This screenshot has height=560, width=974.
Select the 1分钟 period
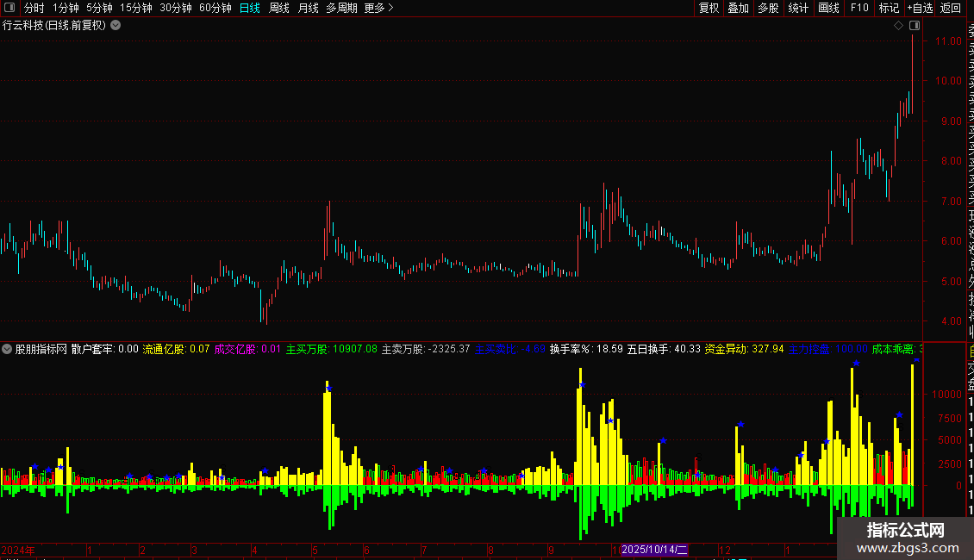(x=66, y=8)
